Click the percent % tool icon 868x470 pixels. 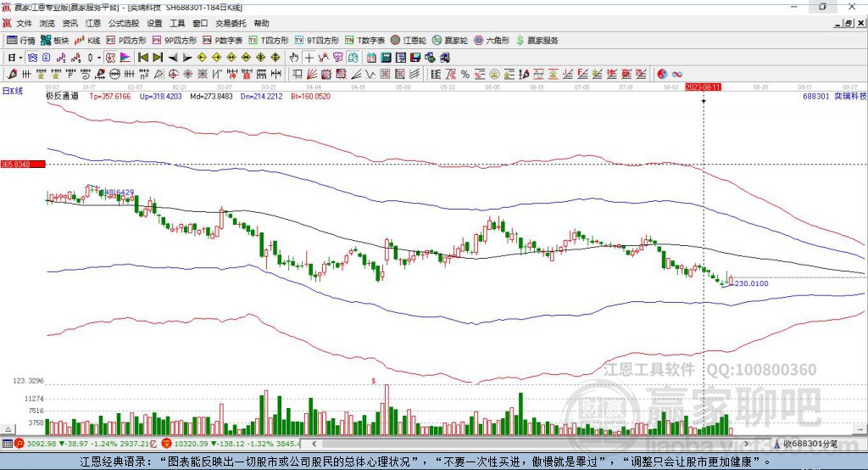coord(465,74)
